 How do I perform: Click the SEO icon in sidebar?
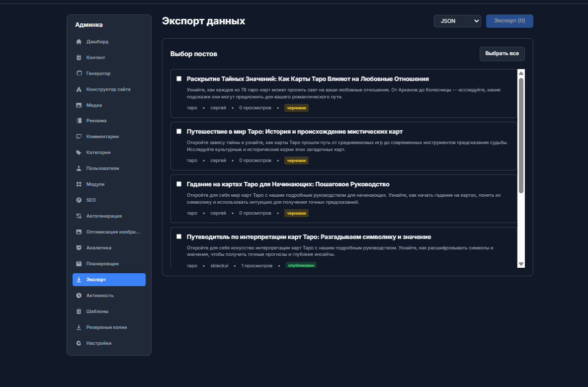[x=79, y=200]
